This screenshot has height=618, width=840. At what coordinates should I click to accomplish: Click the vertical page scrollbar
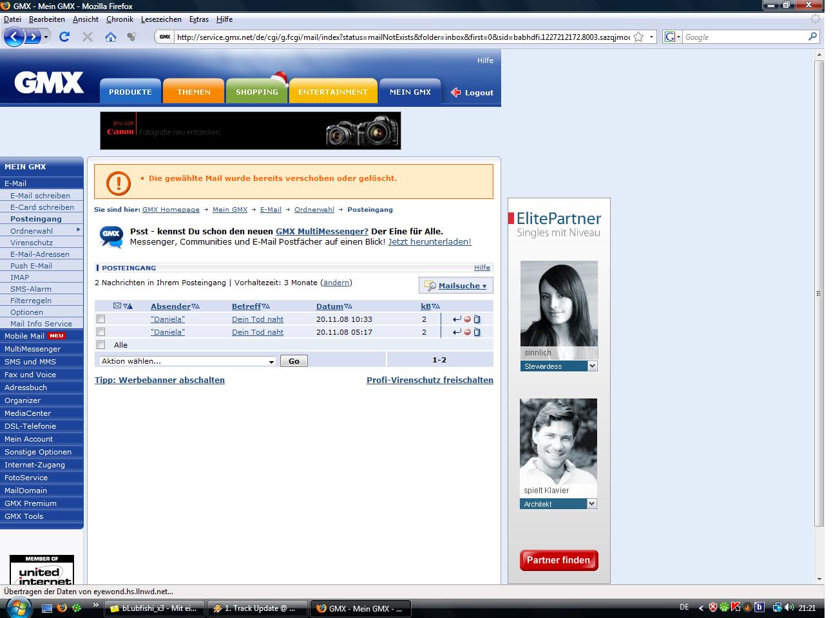pyautogui.click(x=819, y=293)
